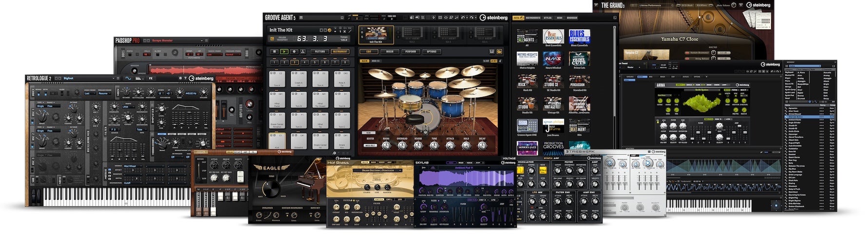Click the Stop button in Groove Agent transport
The image size is (868, 242).
pyautogui.click(x=274, y=51)
